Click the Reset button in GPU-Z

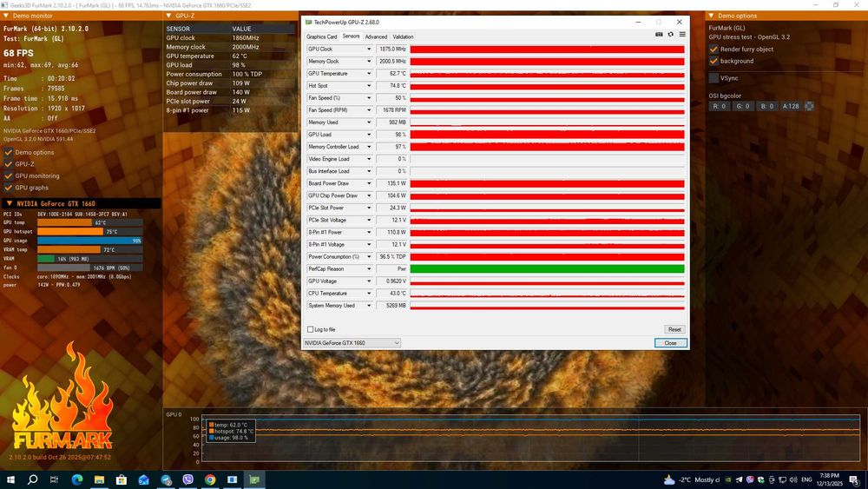(x=674, y=329)
